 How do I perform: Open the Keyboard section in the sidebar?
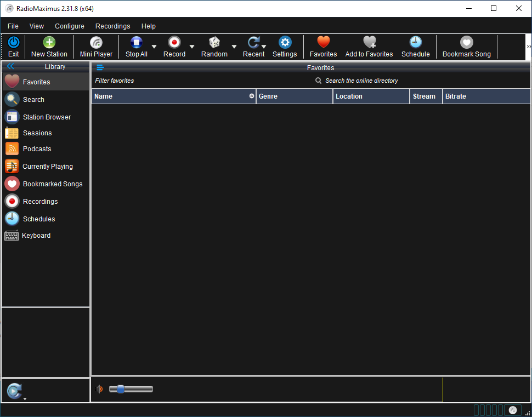[x=36, y=235]
